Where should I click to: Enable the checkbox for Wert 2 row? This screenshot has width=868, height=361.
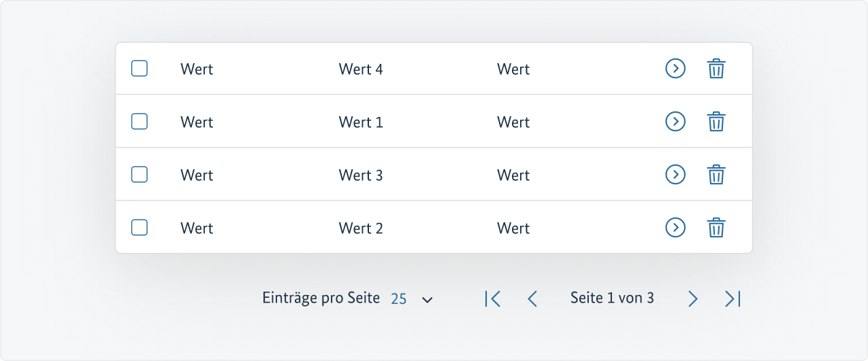tap(139, 227)
